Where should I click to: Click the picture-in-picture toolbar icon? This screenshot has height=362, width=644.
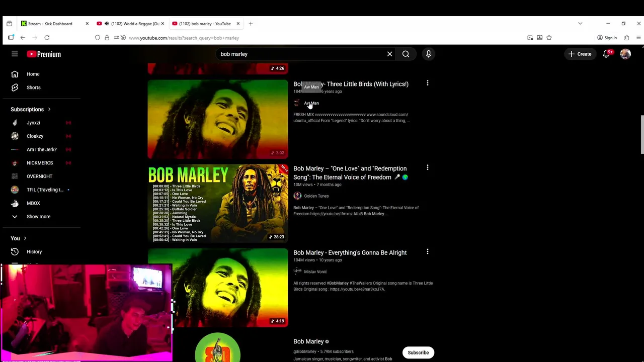pos(530,38)
